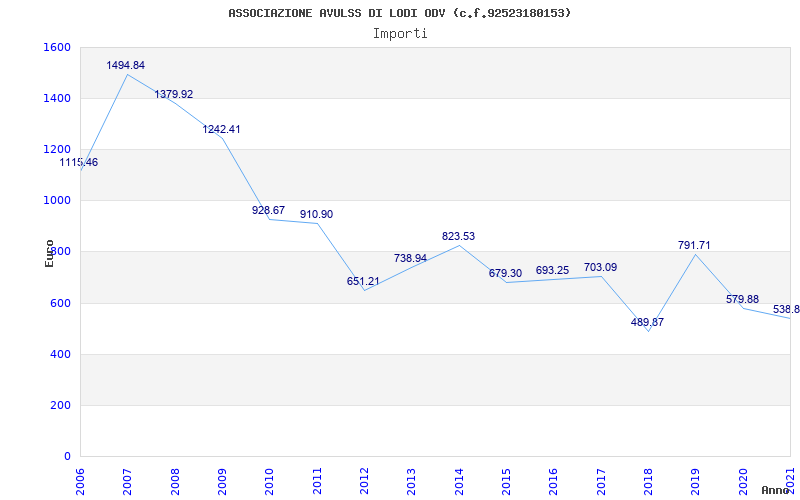Viewport: 800px width, 500px height.
Task: Select the 651.21 data point label
Action: tap(363, 282)
